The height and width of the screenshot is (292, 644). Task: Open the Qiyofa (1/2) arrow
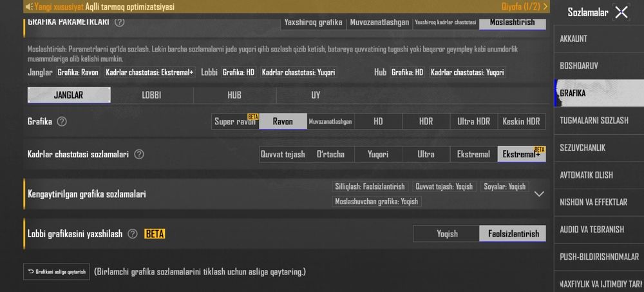(545, 6)
